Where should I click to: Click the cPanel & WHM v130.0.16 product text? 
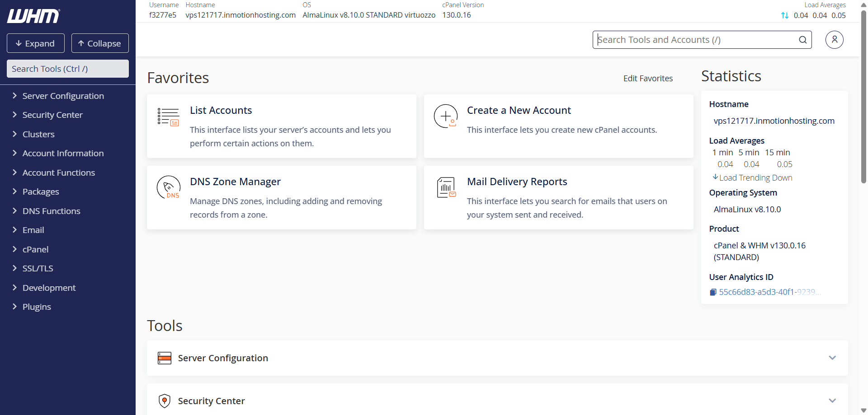759,252
